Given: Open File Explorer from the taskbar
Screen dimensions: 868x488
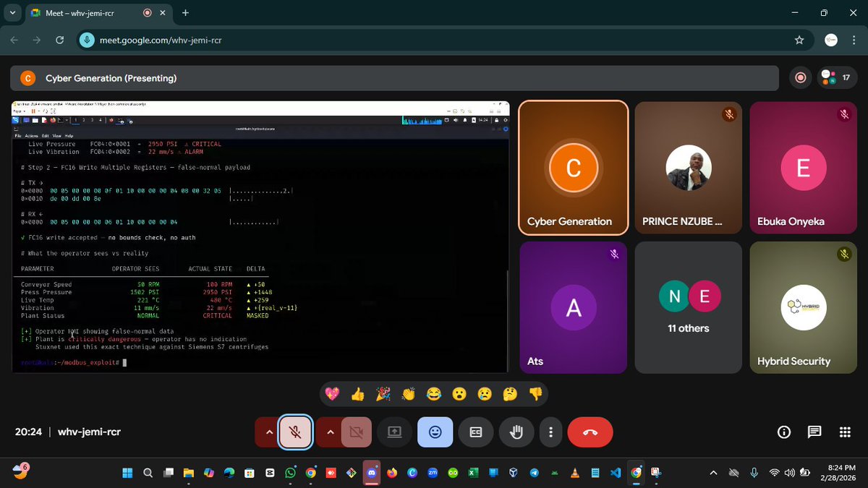Looking at the screenshot, I should 188,473.
